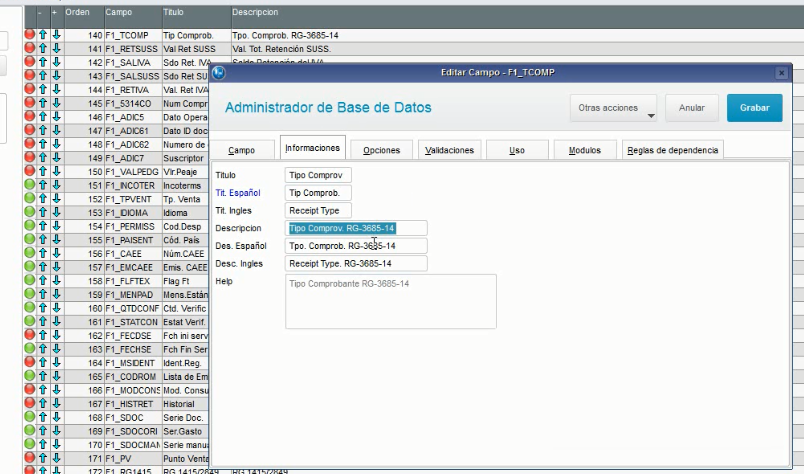The image size is (804, 474).
Task: Select the F1_SDOCMAN field cell
Action: pyautogui.click(x=133, y=445)
